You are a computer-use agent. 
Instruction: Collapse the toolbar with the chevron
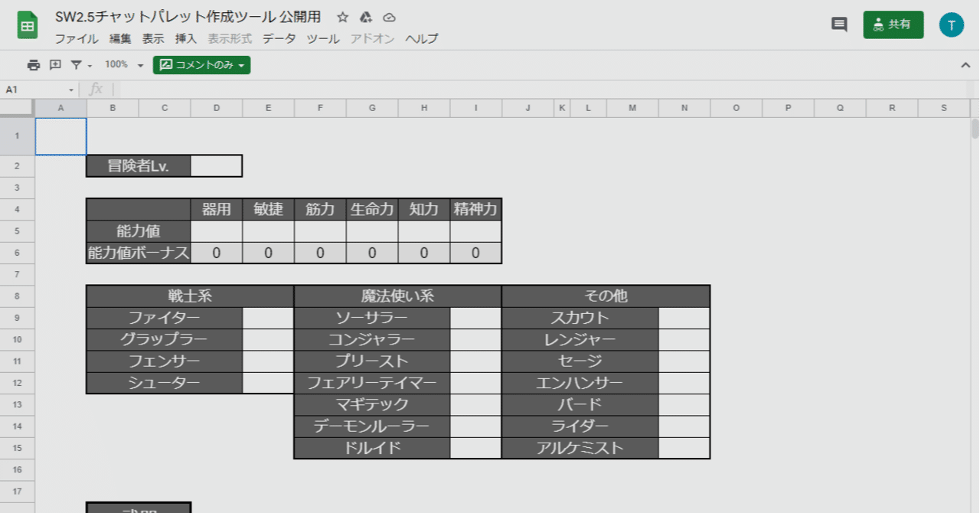pyautogui.click(x=965, y=65)
